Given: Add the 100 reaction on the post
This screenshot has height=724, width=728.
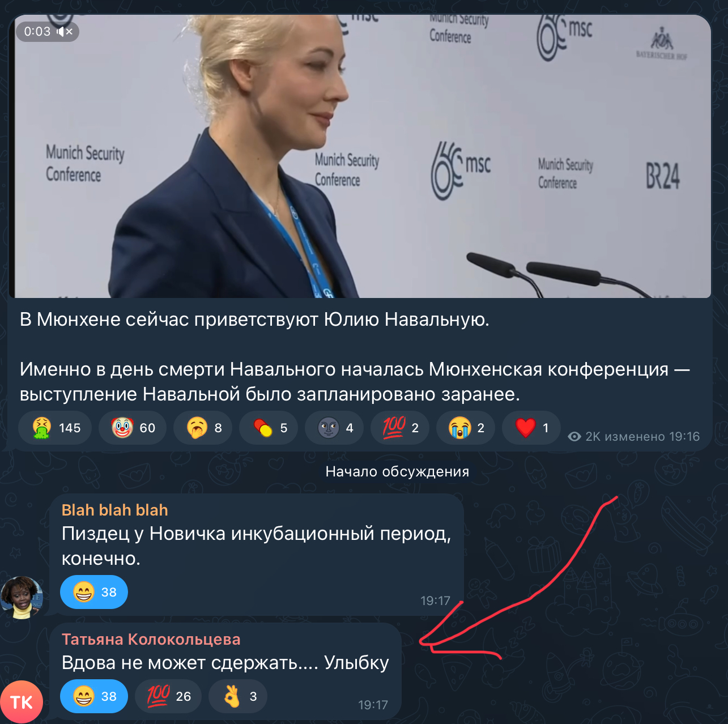Looking at the screenshot, I should click(401, 428).
